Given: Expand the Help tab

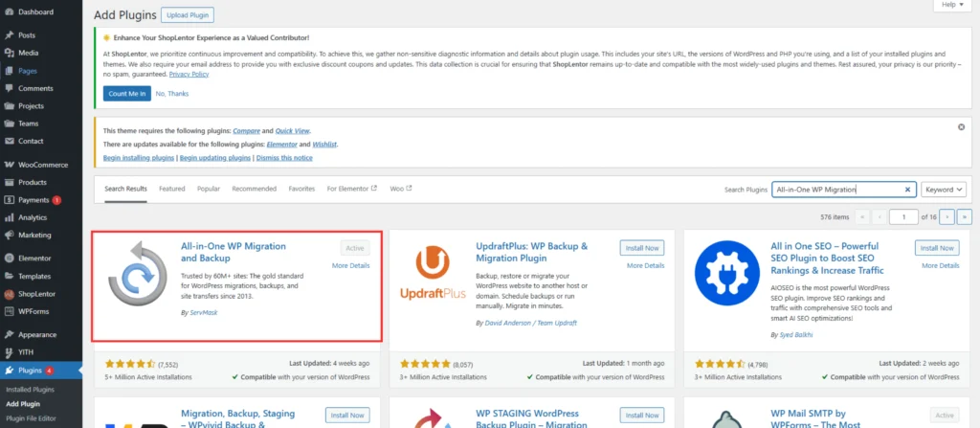Looking at the screenshot, I should [953, 5].
